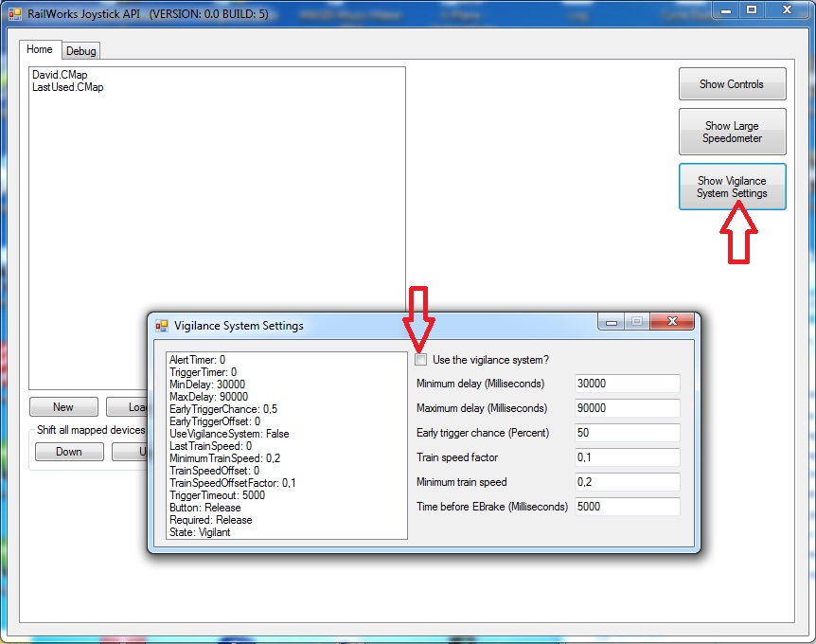
Task: Click the 'TriggerTimeout: 5000' line
Action: 217,495
